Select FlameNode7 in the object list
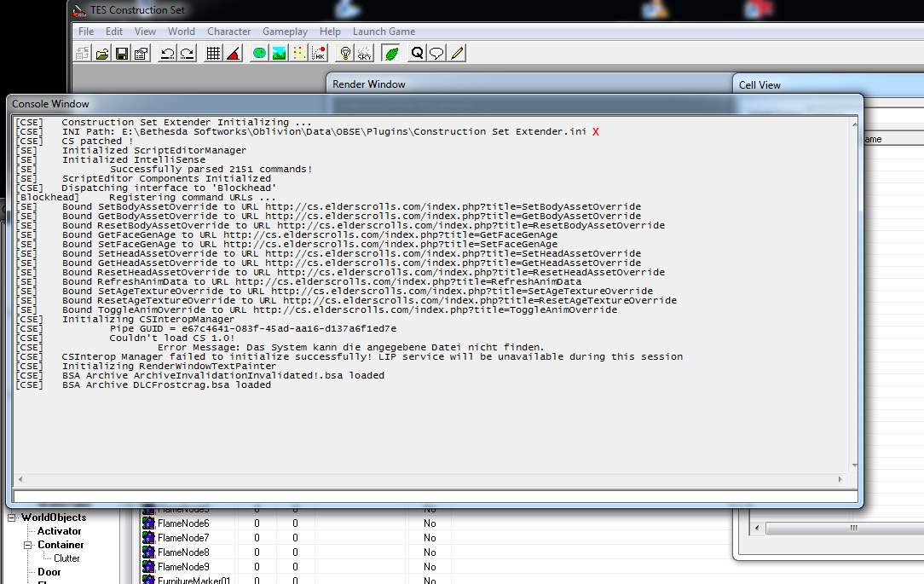 182,538
